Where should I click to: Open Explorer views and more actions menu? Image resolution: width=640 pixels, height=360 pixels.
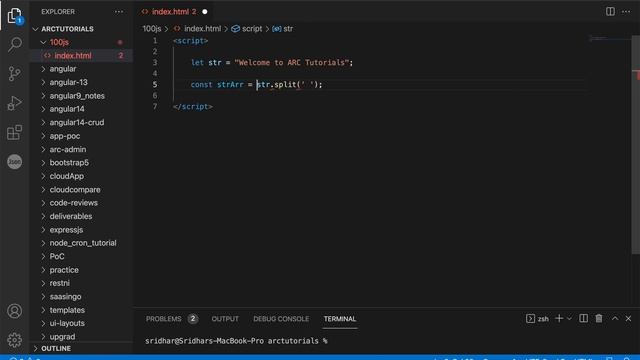[x=119, y=12]
